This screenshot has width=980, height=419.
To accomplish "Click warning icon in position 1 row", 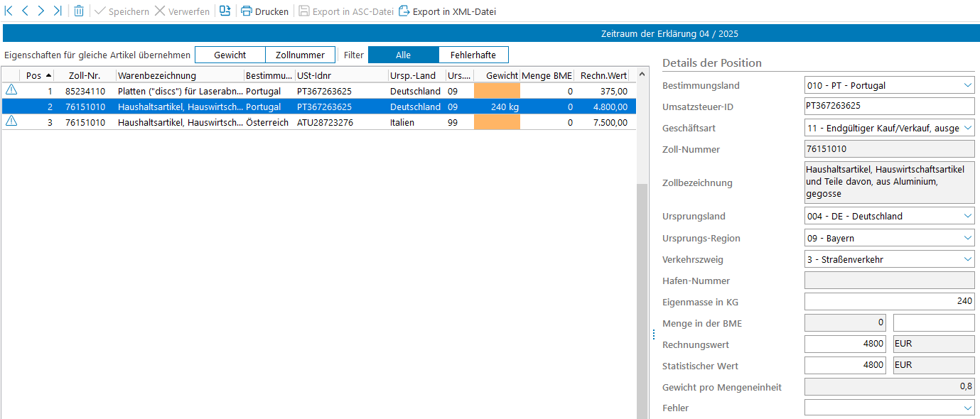I will [11, 90].
